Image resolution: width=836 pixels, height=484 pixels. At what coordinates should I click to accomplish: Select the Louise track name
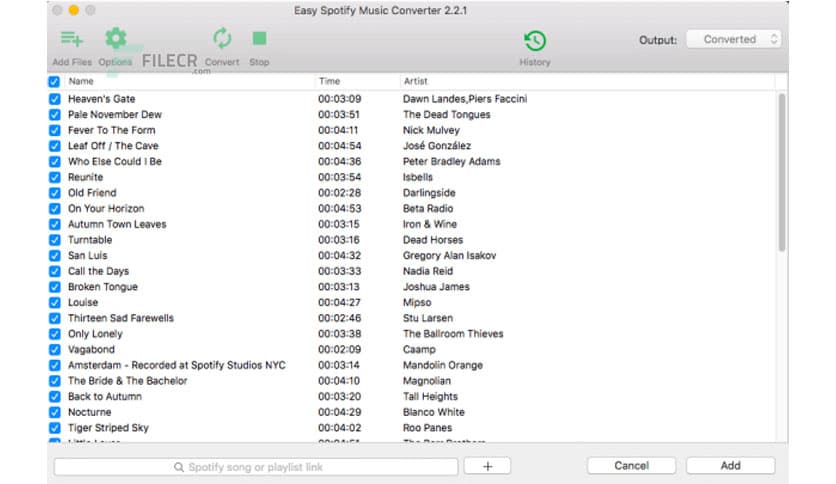[83, 302]
